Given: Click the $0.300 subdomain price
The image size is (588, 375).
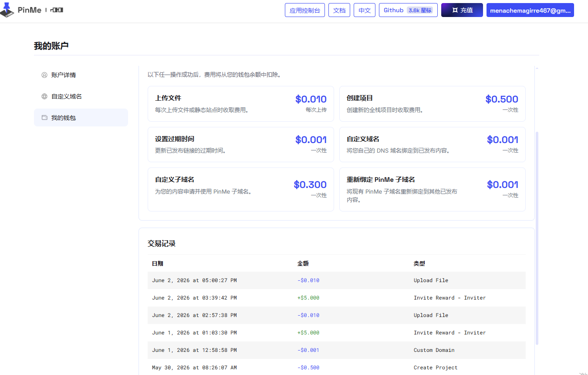Looking at the screenshot, I should [310, 184].
